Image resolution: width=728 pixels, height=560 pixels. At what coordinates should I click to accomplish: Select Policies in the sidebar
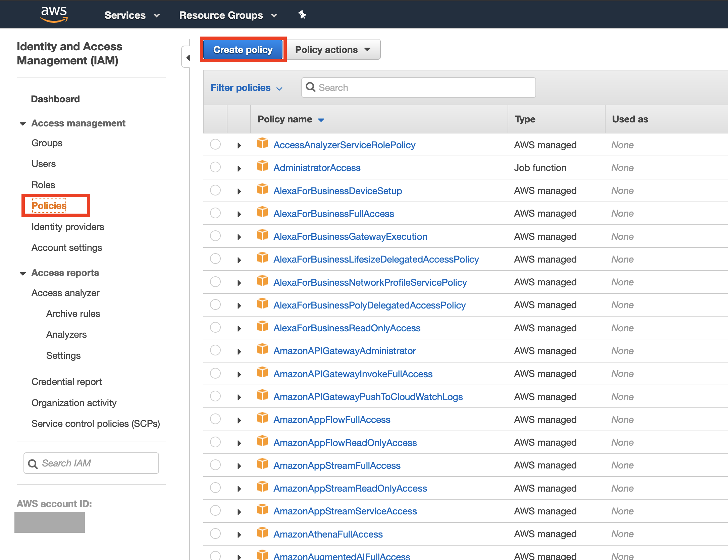[x=49, y=206]
